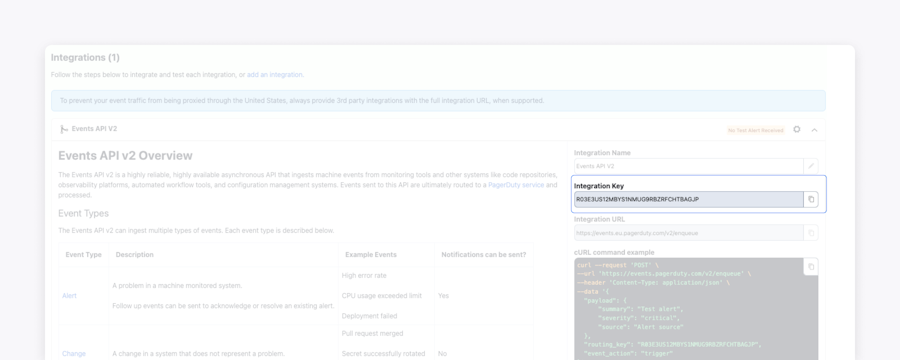Click the 'Event Types' heading

83,213
